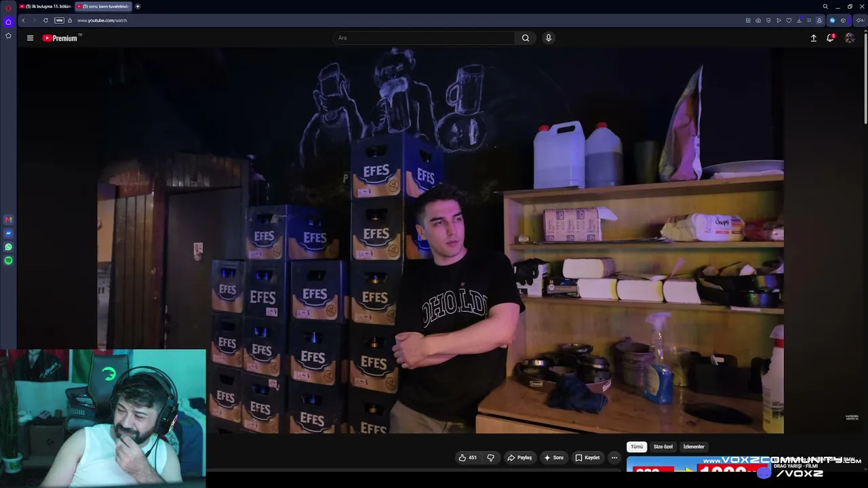Focus the YouTube 'Ara' search field
The width and height of the screenshot is (868, 488).
click(424, 38)
